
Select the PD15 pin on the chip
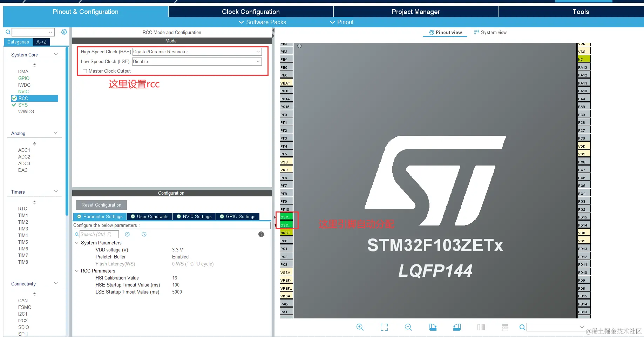coord(584,217)
